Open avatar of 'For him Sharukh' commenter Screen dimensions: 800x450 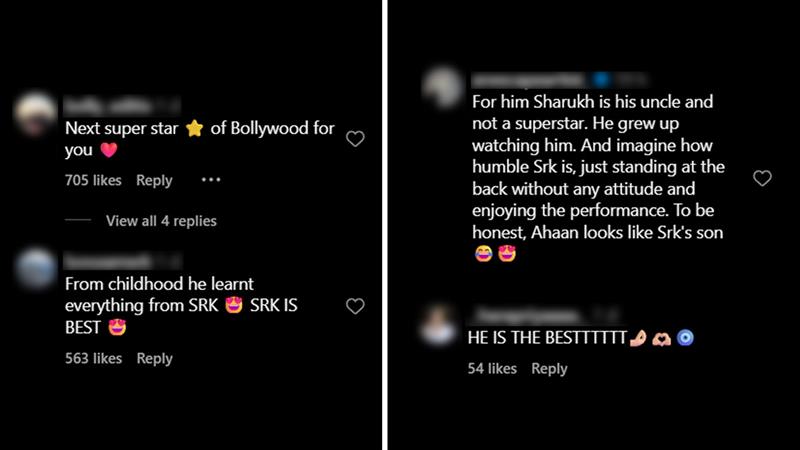pos(442,87)
